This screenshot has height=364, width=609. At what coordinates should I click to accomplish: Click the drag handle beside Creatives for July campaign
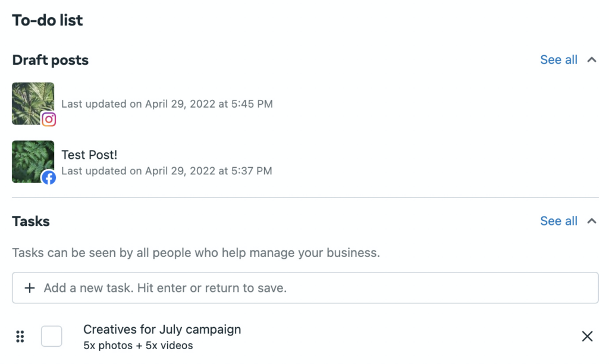coord(20,336)
